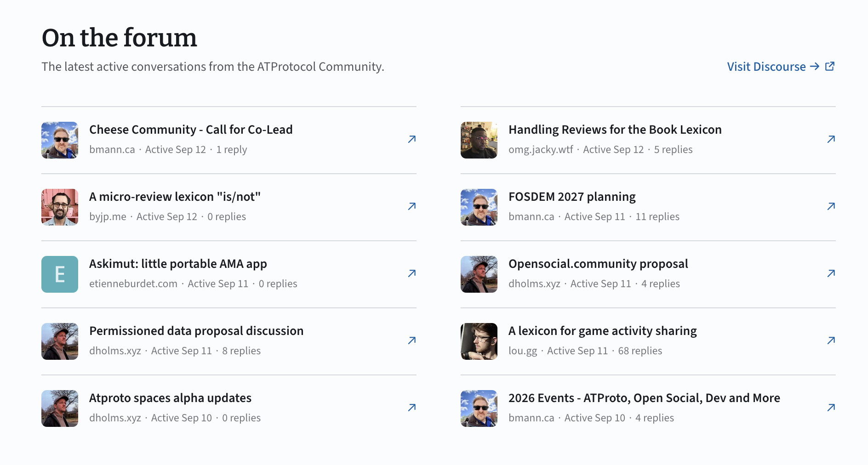Click lou.gg avatar on game activity thread
Image resolution: width=868 pixels, height=465 pixels.
coord(479,341)
